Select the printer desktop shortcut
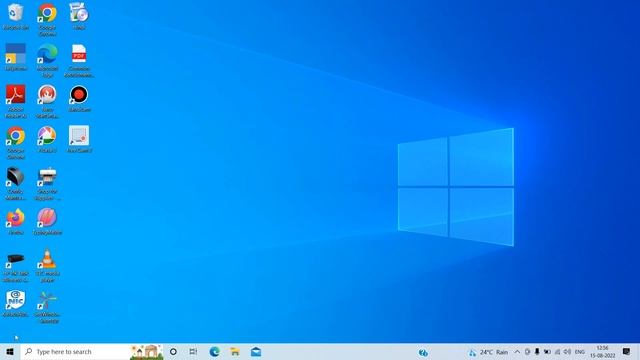 coord(47,183)
